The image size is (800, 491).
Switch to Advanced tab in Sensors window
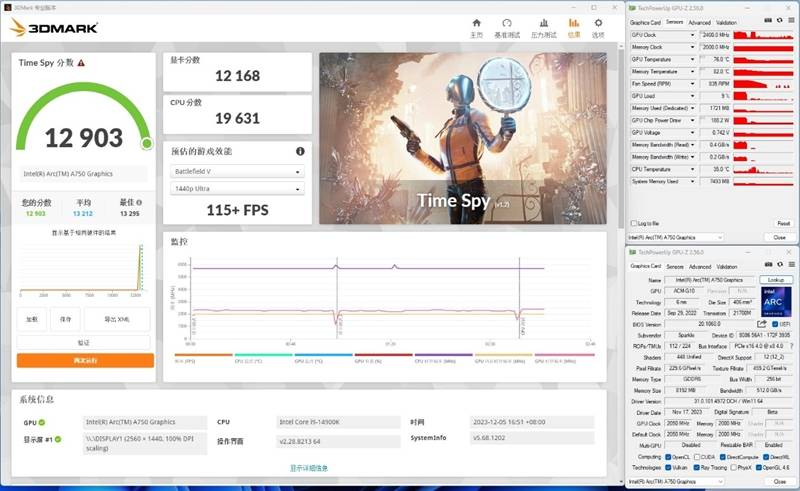coord(699,22)
